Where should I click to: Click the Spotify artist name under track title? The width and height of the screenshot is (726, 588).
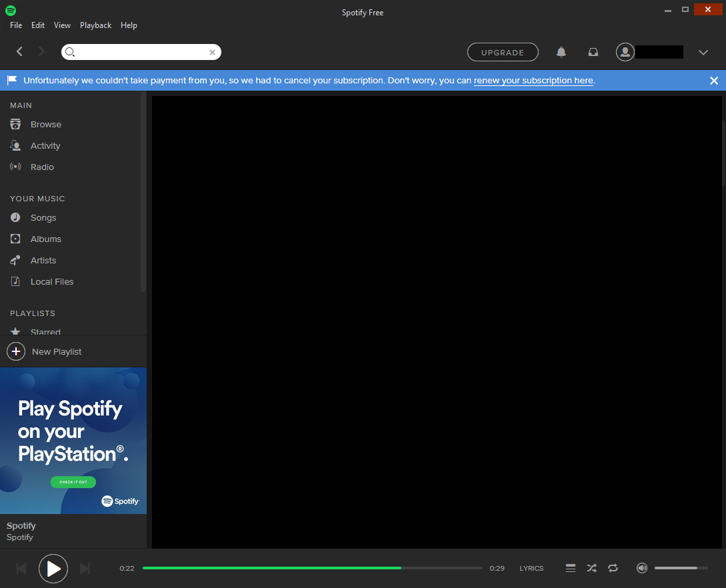(x=20, y=537)
